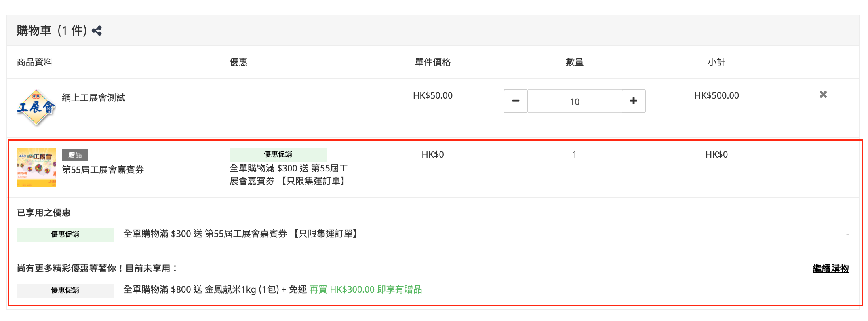Viewport: 868px width, 321px height.
Task: Click the applied $300 offer description text
Action: [x=241, y=234]
